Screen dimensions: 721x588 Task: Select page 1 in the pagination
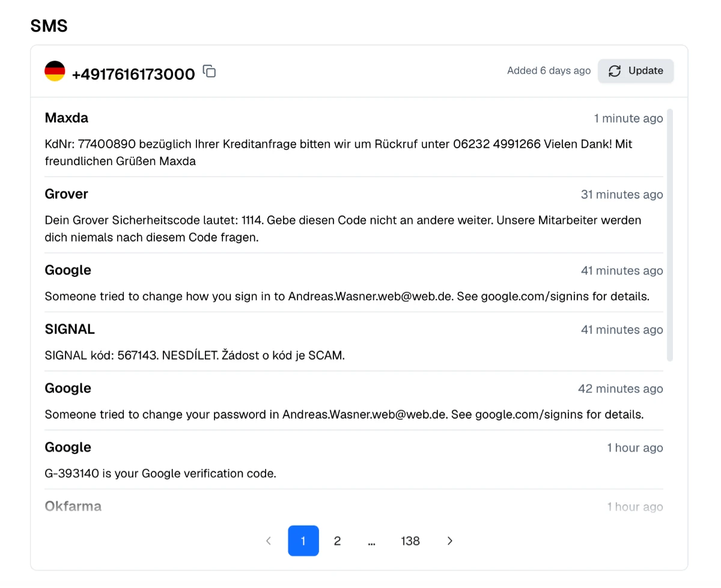pos(303,541)
